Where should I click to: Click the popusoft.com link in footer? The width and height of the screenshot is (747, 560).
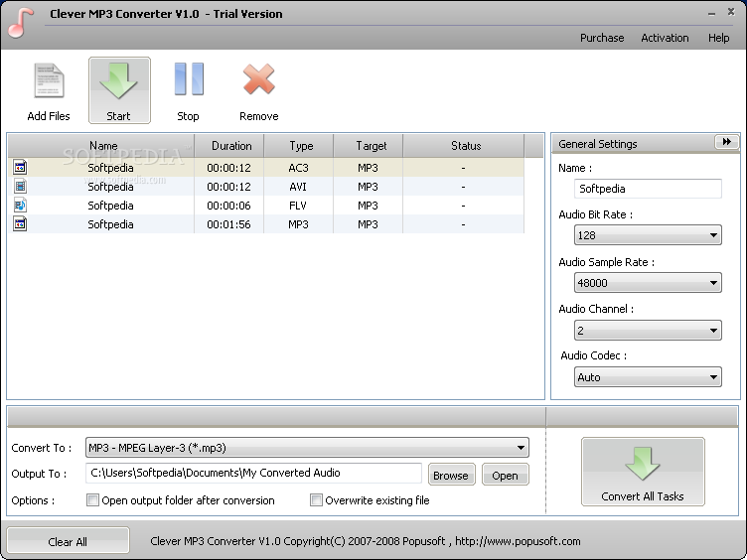tap(518, 541)
